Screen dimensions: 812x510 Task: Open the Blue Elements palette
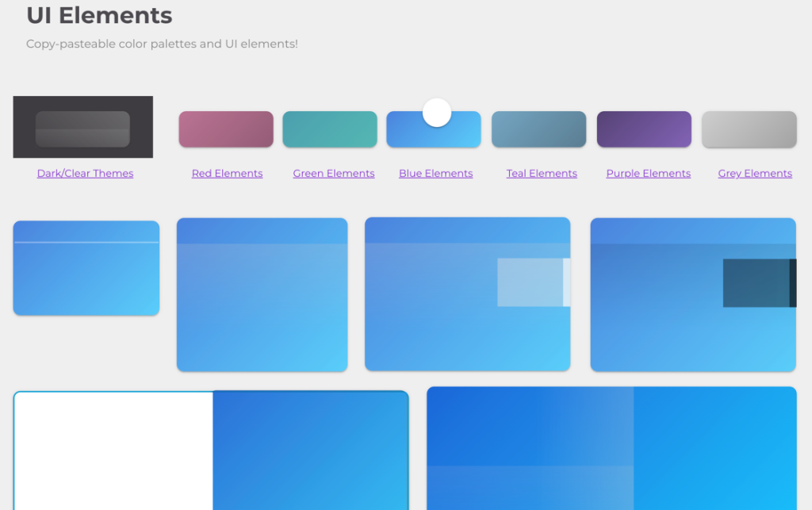coord(435,173)
